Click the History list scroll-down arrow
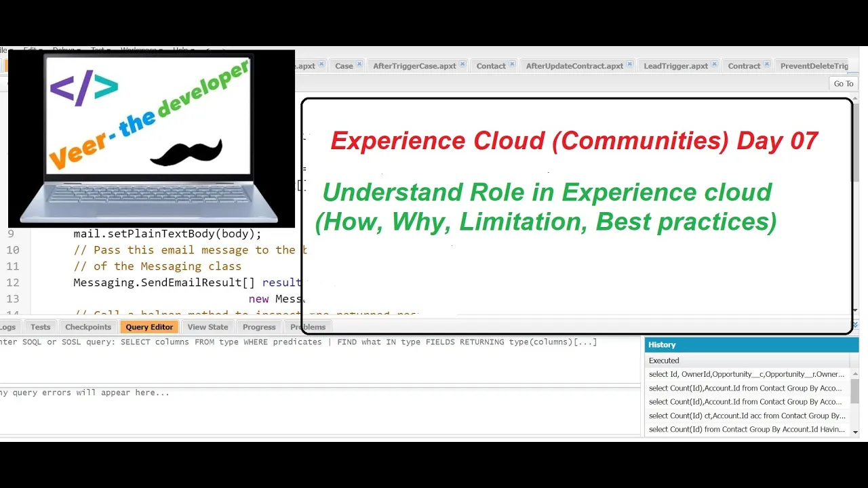This screenshot has width=868, height=488. pos(855,432)
